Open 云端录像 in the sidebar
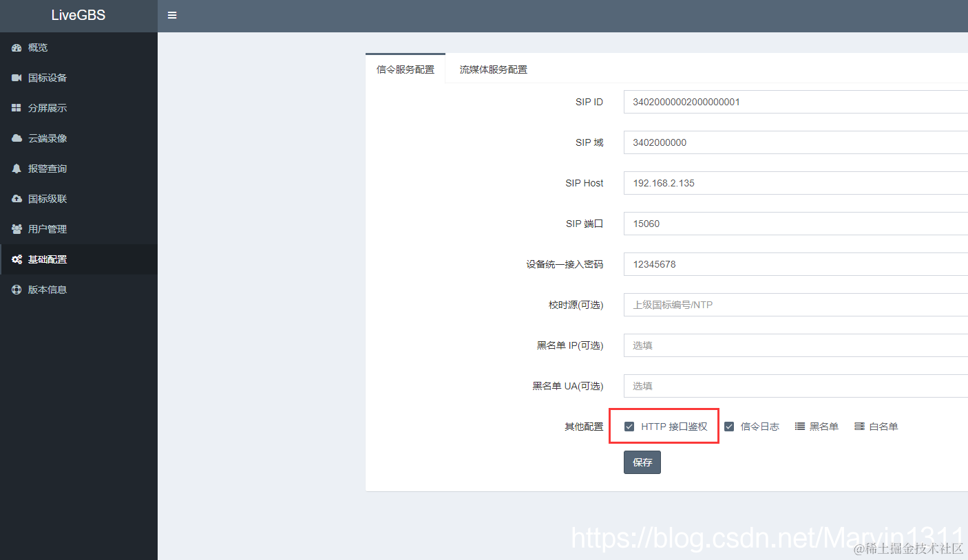 [78, 138]
